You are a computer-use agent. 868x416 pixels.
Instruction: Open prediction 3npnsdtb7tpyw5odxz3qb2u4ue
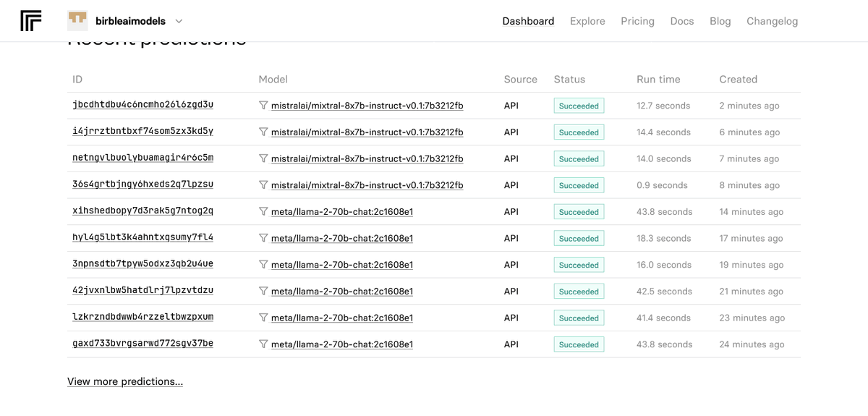(143, 264)
